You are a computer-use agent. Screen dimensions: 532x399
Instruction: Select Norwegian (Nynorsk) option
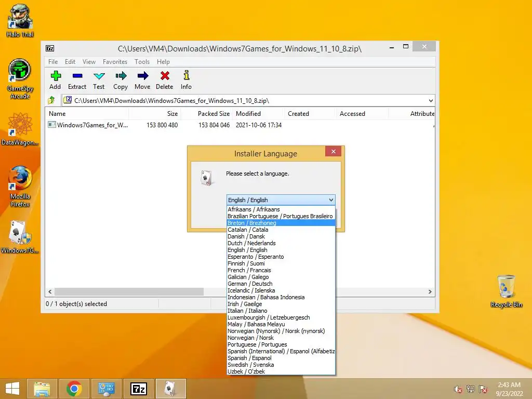coord(281,331)
